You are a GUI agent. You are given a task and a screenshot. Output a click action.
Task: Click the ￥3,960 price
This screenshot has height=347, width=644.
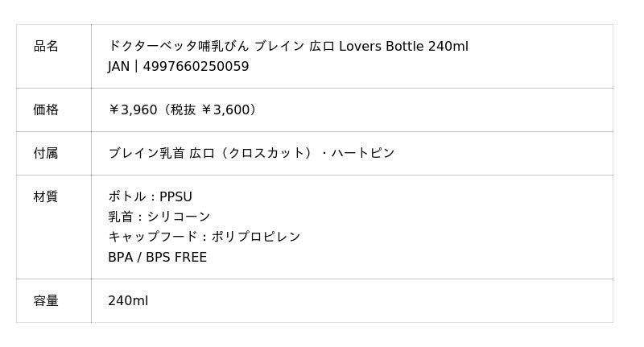133,110
